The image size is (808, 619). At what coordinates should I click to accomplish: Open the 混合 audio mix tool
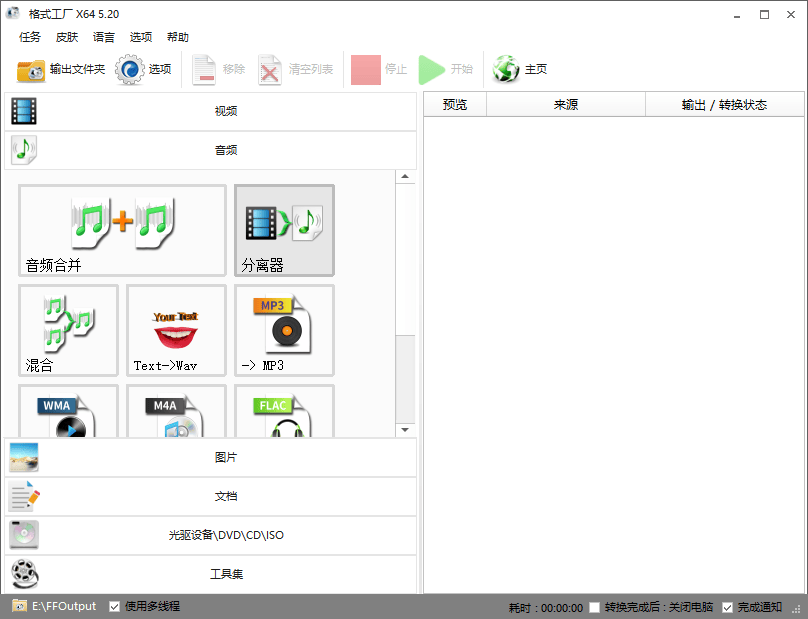(x=69, y=330)
